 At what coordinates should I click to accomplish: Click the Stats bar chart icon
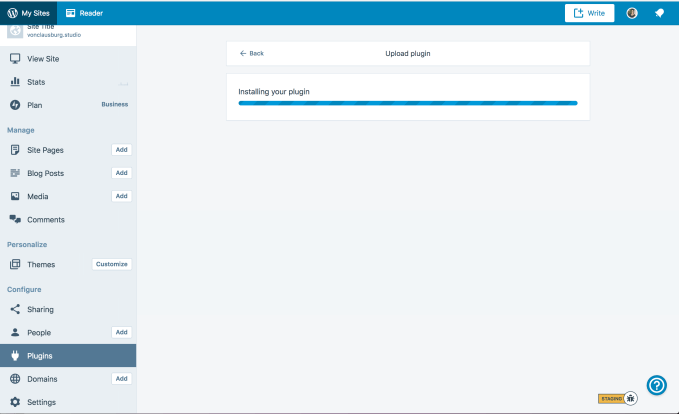[15, 81]
